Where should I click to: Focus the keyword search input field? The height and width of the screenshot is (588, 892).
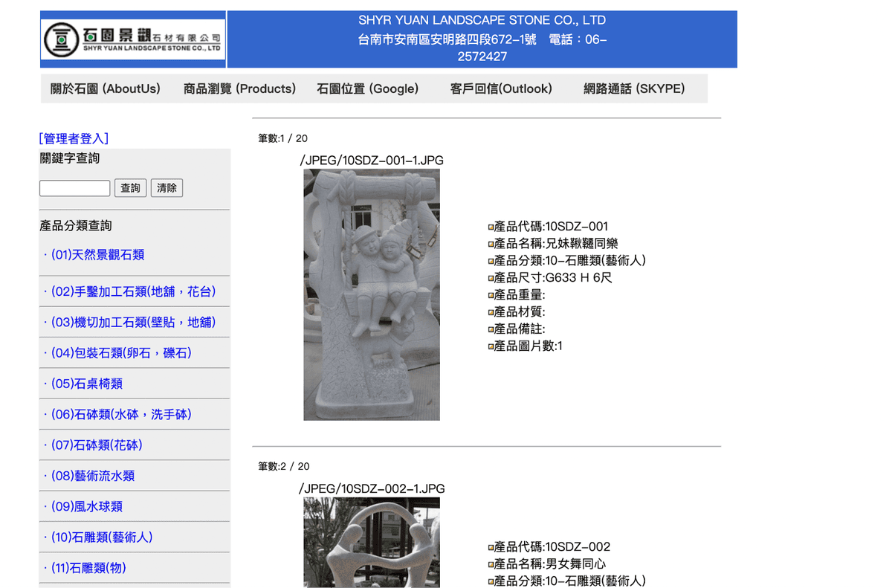pyautogui.click(x=74, y=188)
